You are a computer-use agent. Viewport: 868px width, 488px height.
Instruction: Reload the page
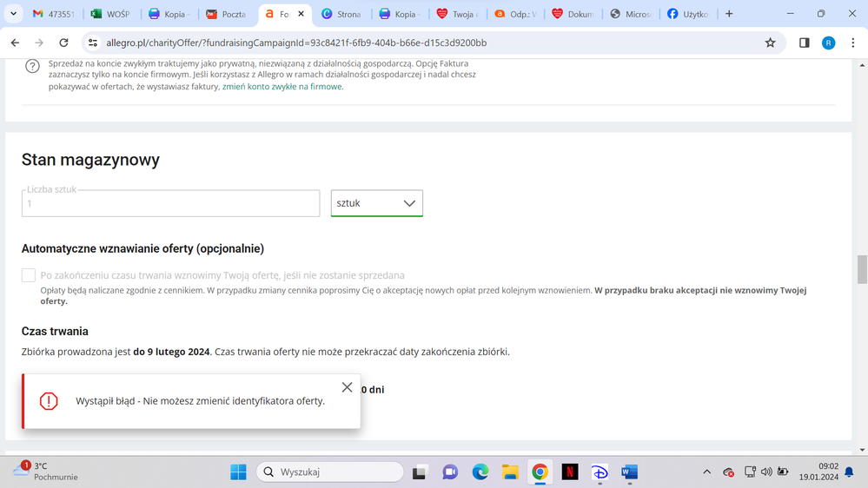[63, 43]
